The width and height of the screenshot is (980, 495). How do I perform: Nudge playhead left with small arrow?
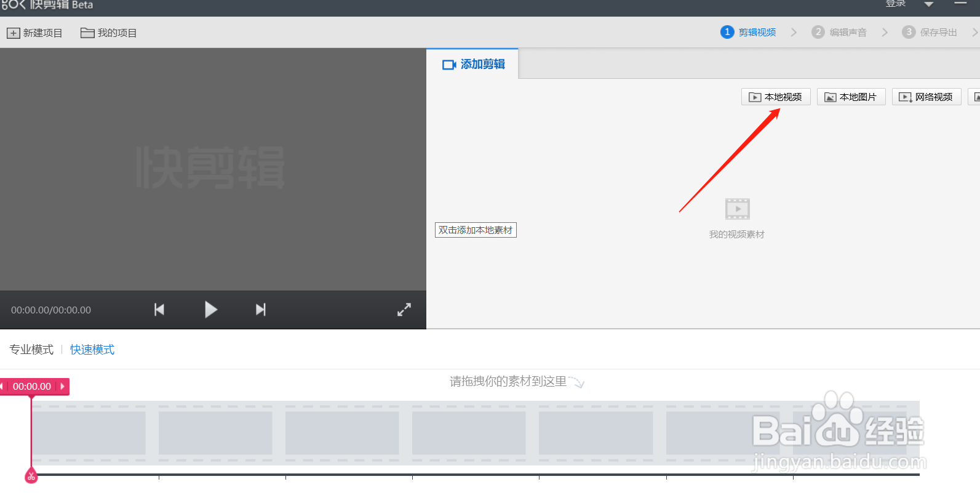coord(2,386)
